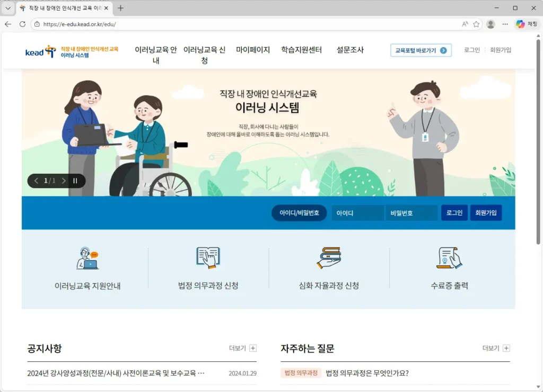Open the 이러닝교육 지원안내 headset icon
Screen dimensions: 543x392
pyautogui.click(x=88, y=258)
